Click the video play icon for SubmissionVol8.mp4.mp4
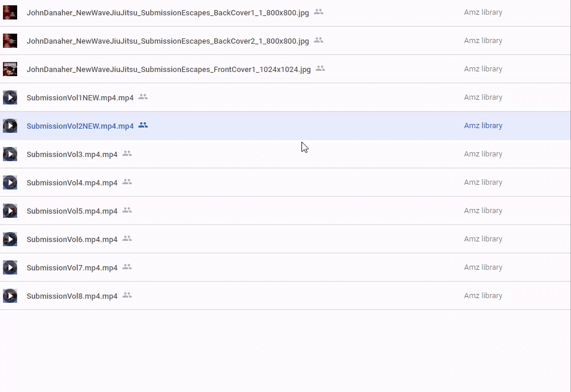 click(10, 296)
